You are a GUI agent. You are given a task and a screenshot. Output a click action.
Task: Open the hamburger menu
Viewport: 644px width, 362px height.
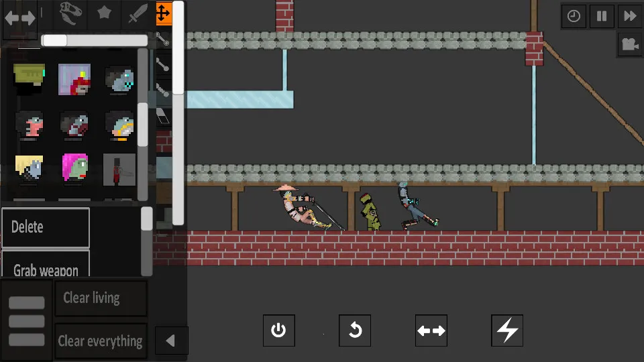point(27,321)
